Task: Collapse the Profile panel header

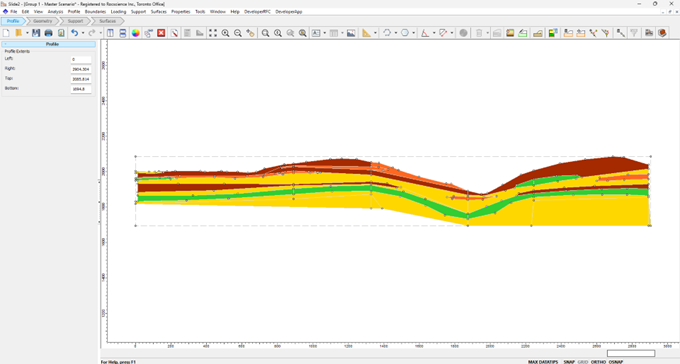Action: pos(49,44)
